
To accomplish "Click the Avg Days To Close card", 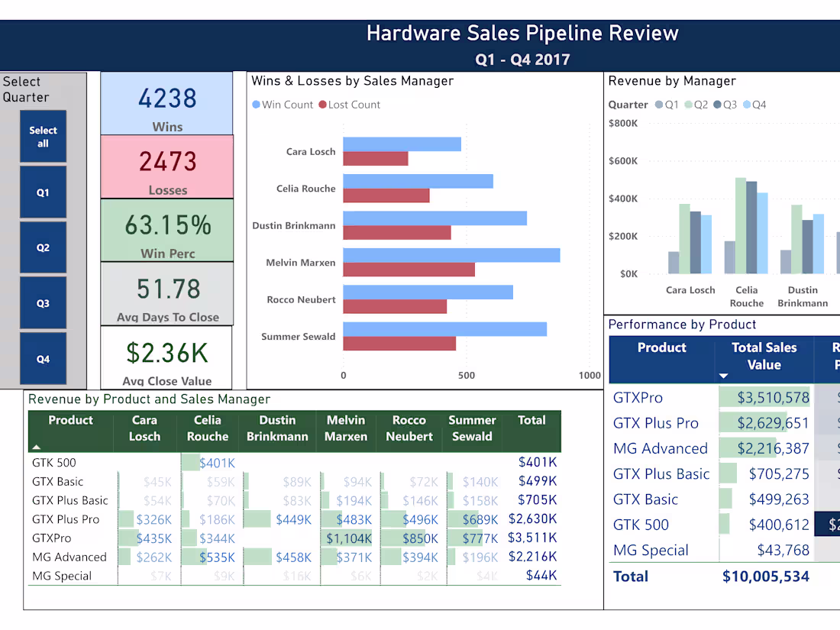I will (x=166, y=294).
